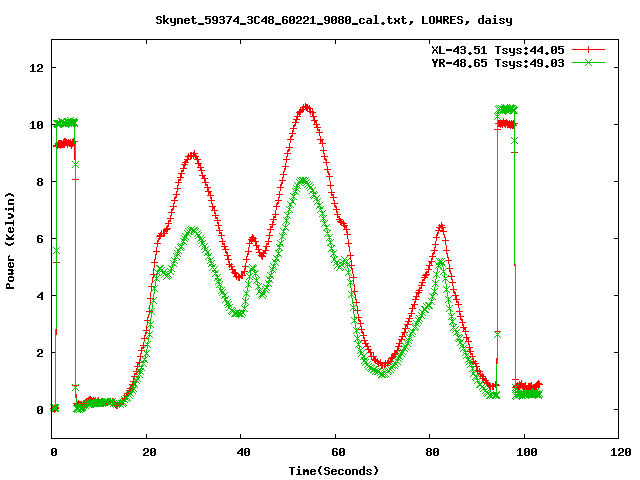The width and height of the screenshot is (640, 480).
Task: Click the red calibration plateau near 96 seconds
Action: click(x=506, y=124)
